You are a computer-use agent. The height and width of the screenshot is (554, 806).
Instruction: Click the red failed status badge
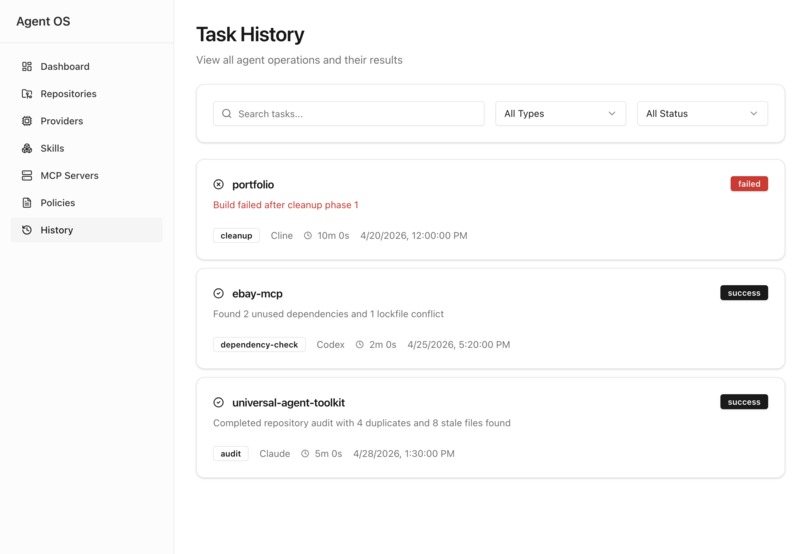click(x=749, y=183)
